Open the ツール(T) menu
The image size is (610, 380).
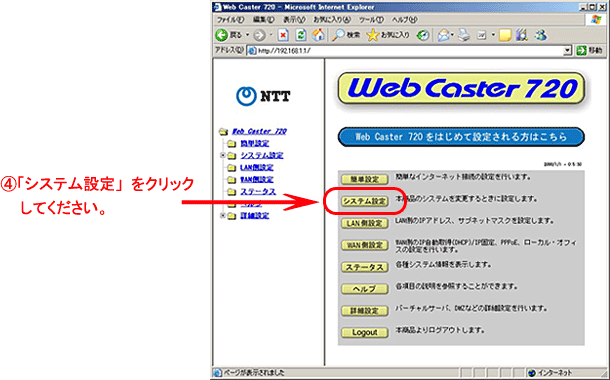[371, 19]
